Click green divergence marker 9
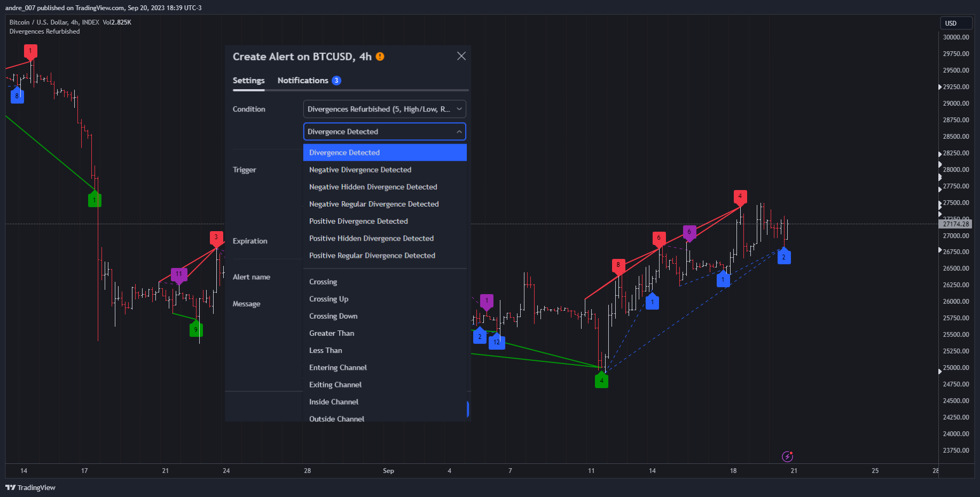This screenshot has width=980, height=497. (x=196, y=329)
